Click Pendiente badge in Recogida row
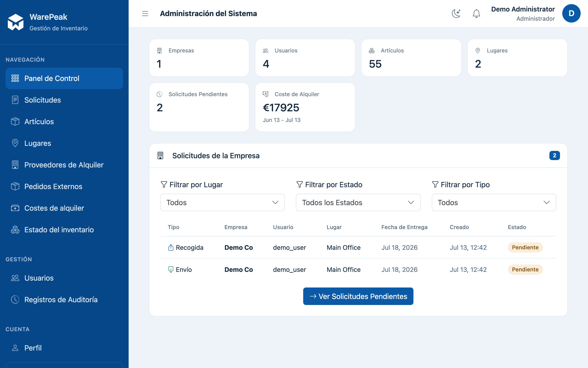Screen dimensions: 588x368 coord(525,247)
